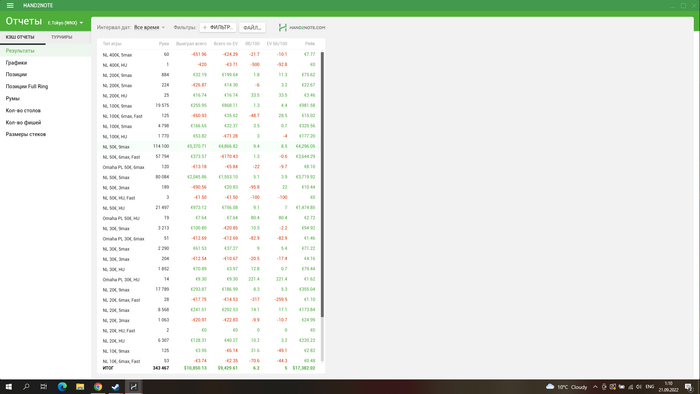Click the results table vertical scrollbar

[x=322, y=184]
